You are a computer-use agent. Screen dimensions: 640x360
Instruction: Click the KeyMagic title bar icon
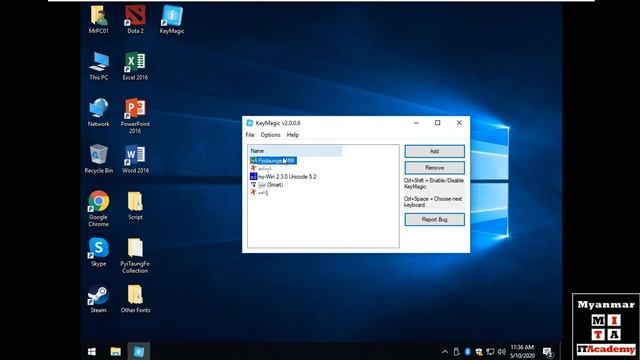coord(249,123)
